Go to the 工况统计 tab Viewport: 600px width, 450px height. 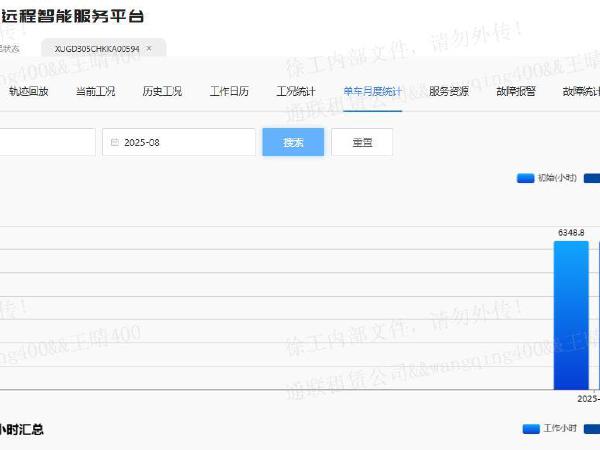(296, 91)
